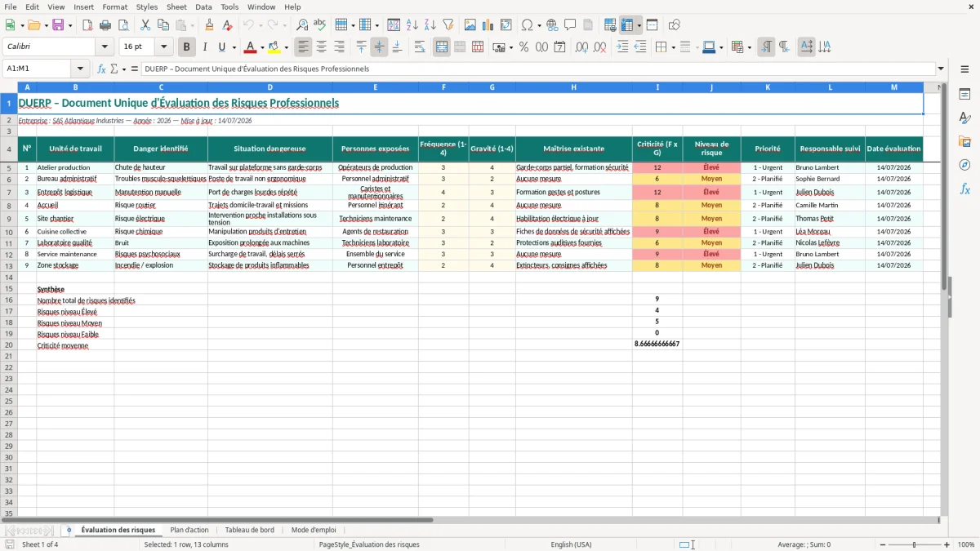Open the Print dialog icon
980x551 pixels.
pos(105,25)
